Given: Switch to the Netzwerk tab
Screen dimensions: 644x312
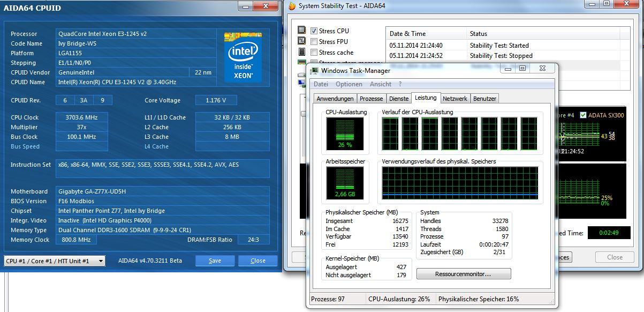Looking at the screenshot, I should point(455,99).
